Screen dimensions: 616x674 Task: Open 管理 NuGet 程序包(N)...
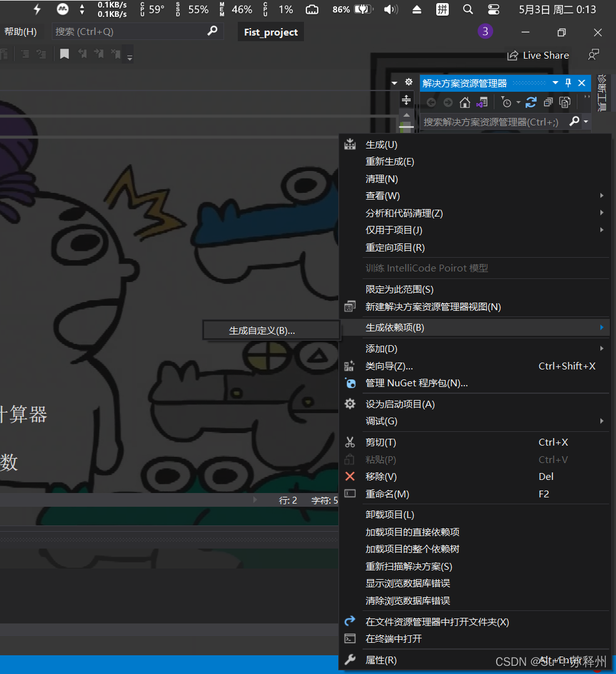475,383
